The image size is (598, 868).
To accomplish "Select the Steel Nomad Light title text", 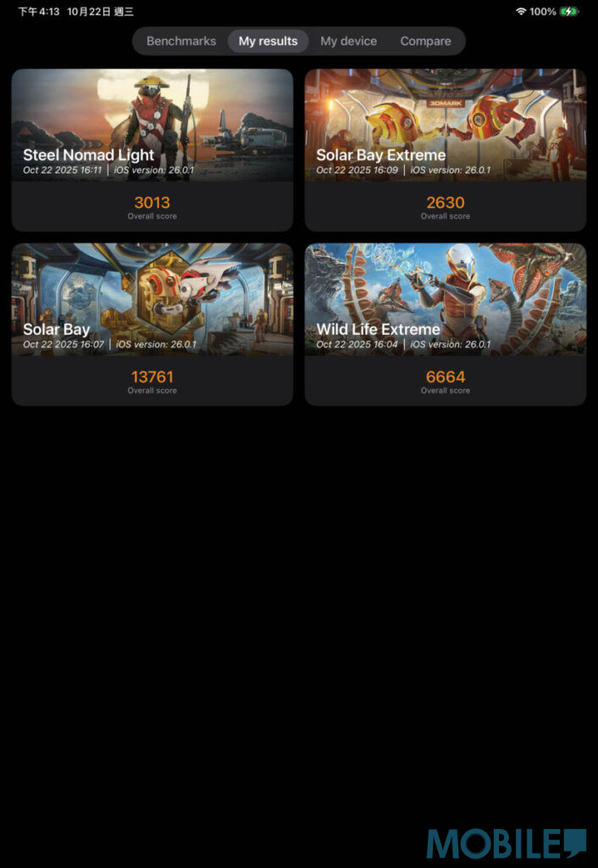I will (88, 154).
